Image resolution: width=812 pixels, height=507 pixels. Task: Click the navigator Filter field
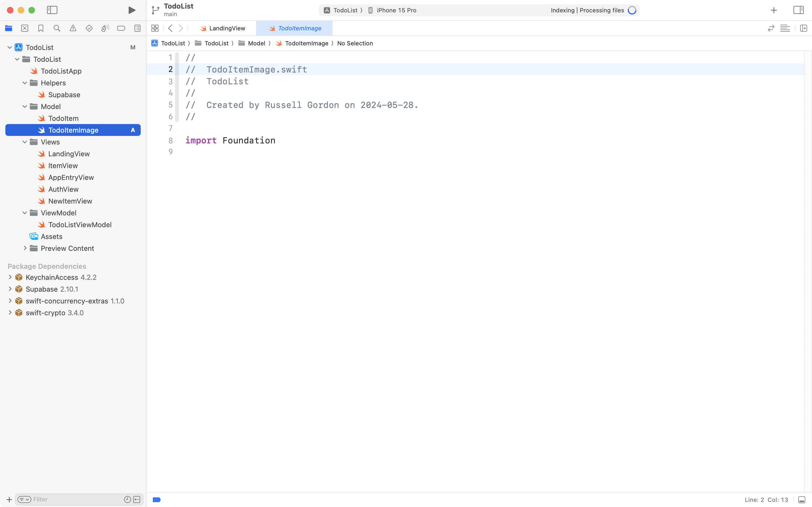pyautogui.click(x=67, y=499)
